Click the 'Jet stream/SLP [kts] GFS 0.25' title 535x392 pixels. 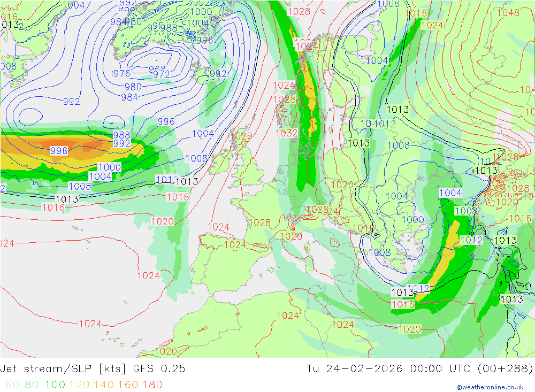93,369
